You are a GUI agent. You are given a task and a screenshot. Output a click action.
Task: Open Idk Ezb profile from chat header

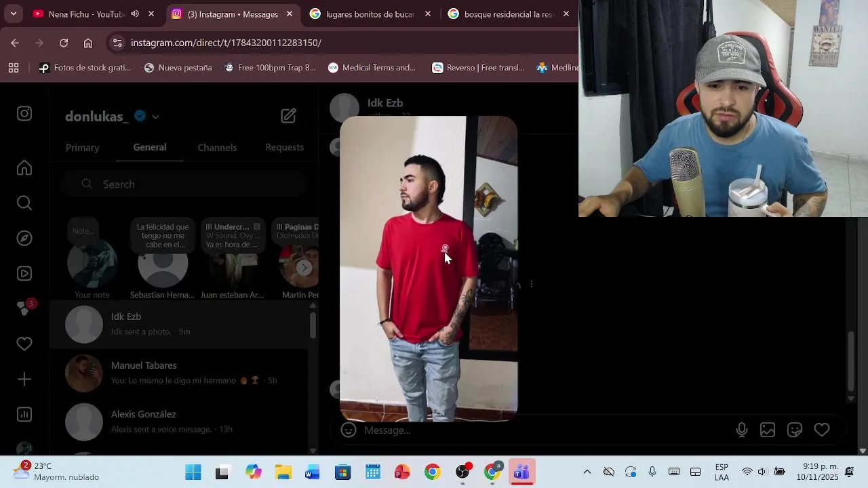point(385,103)
